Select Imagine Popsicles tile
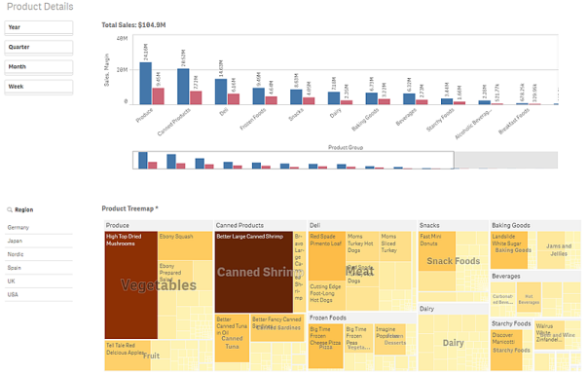The height and width of the screenshot is (375, 588). click(390, 339)
